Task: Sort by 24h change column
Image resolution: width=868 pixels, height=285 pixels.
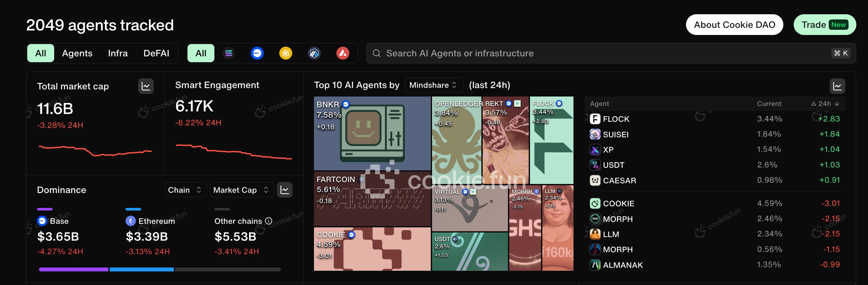Action: click(x=825, y=104)
